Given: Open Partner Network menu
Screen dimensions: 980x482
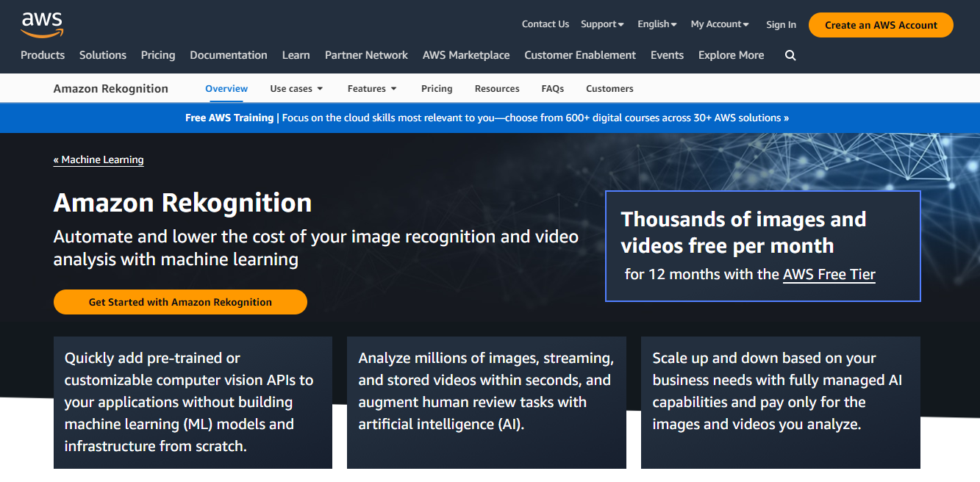Looking at the screenshot, I should (366, 55).
